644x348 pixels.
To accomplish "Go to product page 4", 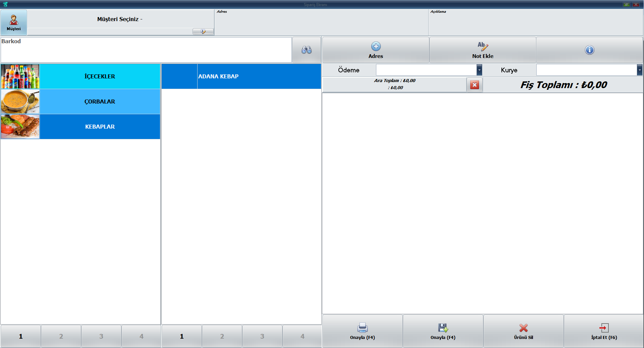I will (302, 336).
